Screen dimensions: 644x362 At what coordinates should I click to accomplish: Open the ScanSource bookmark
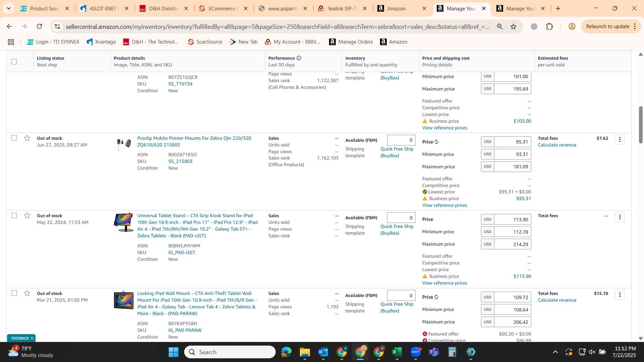205,42
